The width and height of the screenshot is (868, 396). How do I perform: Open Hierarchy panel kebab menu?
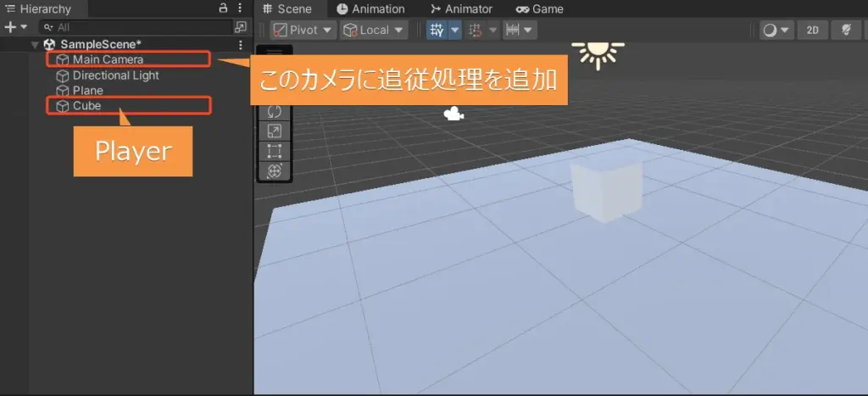tap(240, 8)
